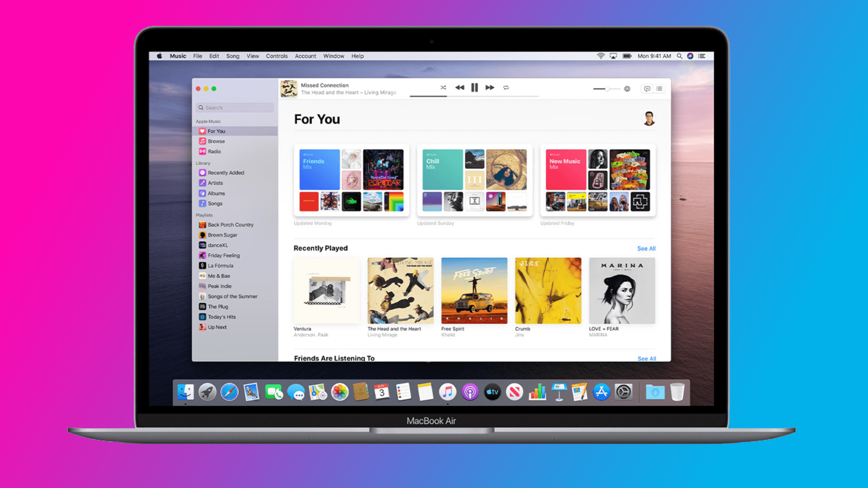The width and height of the screenshot is (868, 488).
Task: Open Spotlight search in the menu bar
Action: 679,56
